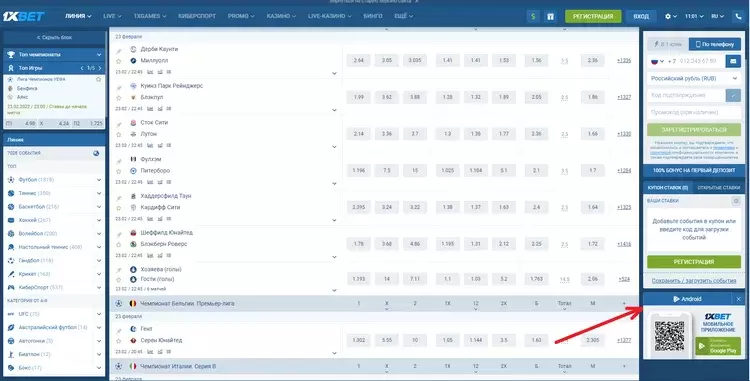Image resolution: width=750 pixels, height=381 pixels.
Task: Click the ВХОД login button
Action: tap(641, 16)
